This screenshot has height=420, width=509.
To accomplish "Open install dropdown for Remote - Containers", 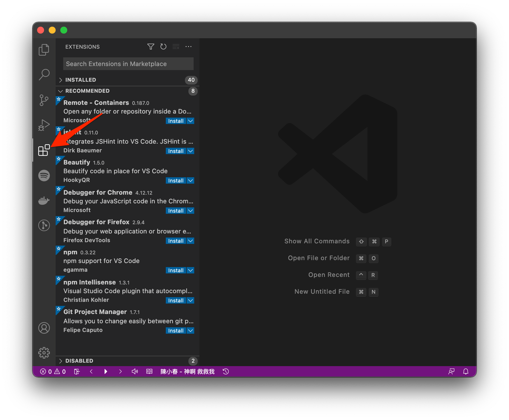I will tap(190, 121).
